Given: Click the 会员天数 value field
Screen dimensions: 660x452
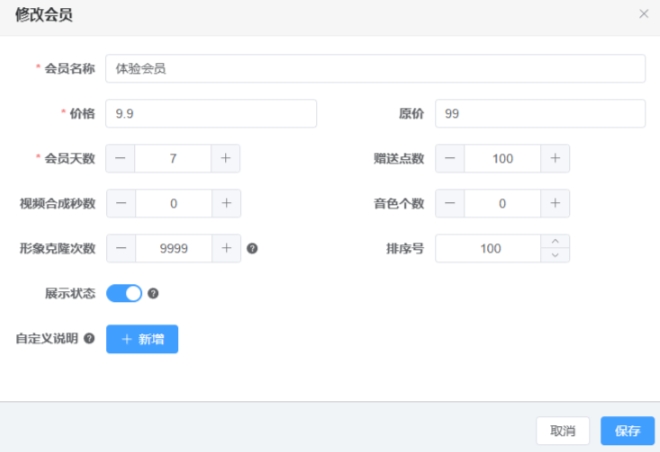Looking at the screenshot, I should point(173,159).
